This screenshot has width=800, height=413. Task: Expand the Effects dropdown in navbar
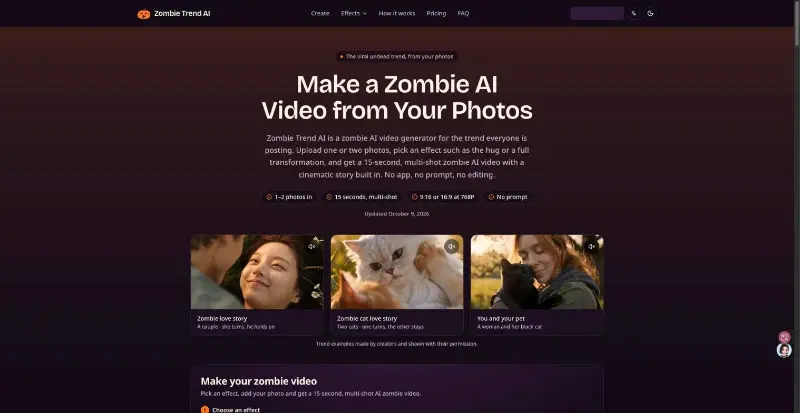(x=354, y=14)
